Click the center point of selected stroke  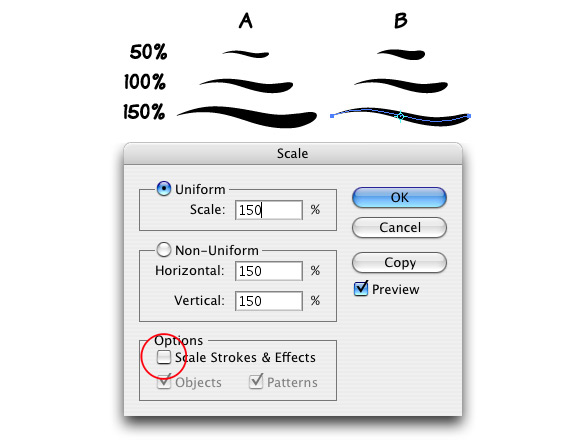pyautogui.click(x=401, y=117)
